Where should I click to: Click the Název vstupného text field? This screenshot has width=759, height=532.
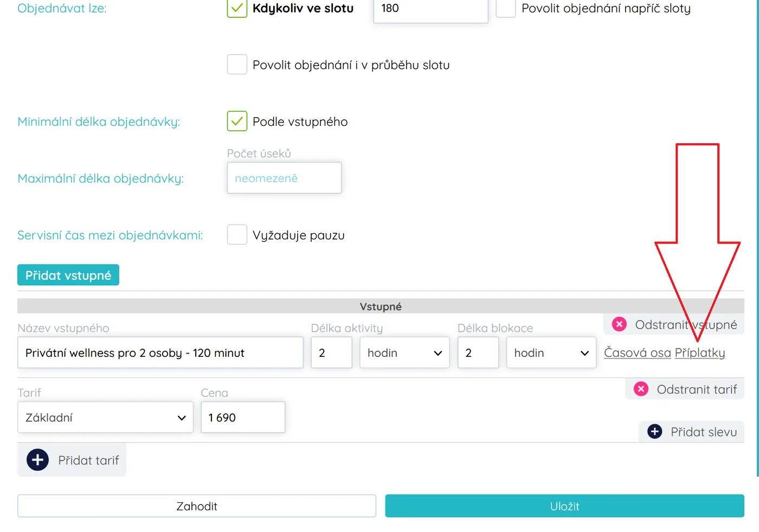[160, 352]
